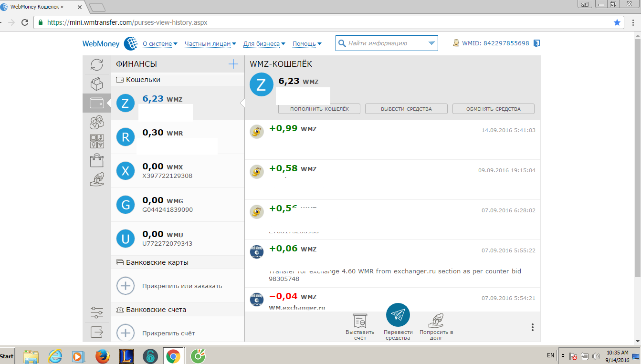Click the Попросить в долг icon
641x364 pixels.
pyautogui.click(x=436, y=321)
